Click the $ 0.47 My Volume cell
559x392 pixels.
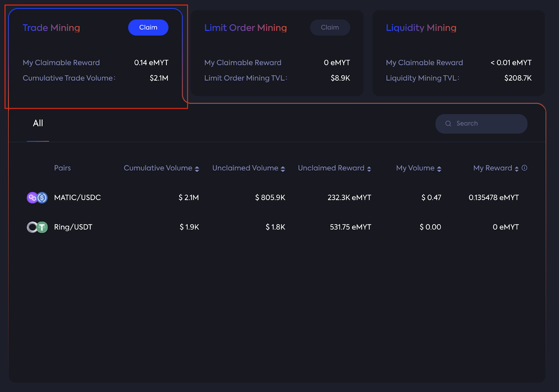(x=431, y=198)
